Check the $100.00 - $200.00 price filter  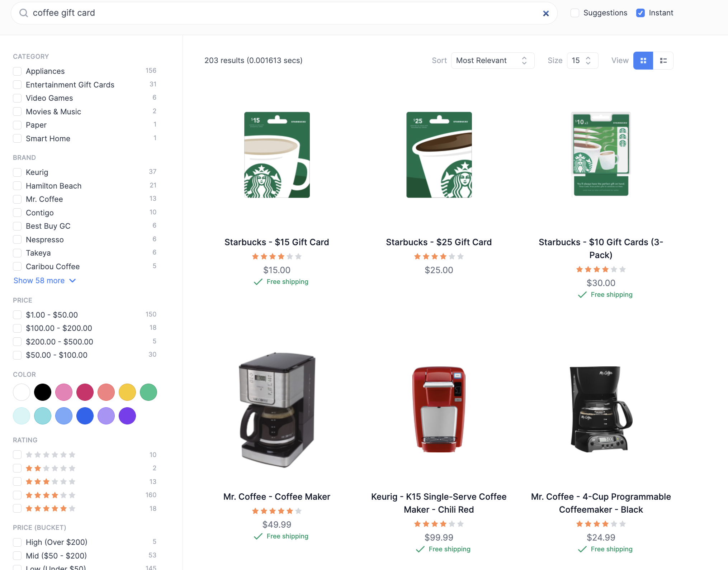[17, 328]
